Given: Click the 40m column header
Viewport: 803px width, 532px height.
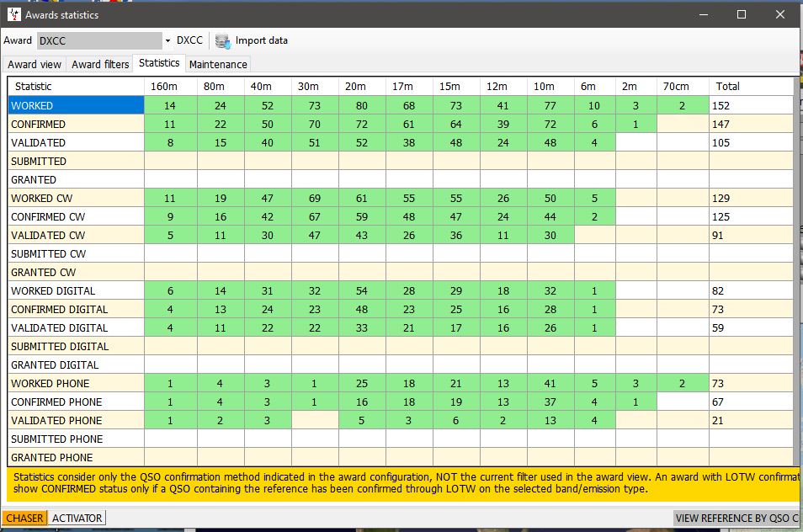Looking at the screenshot, I should point(268,87).
